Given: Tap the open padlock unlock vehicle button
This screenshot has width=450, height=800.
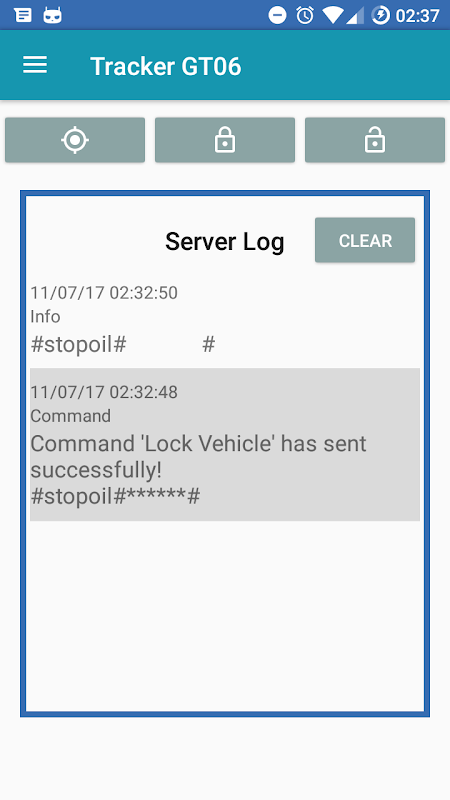Looking at the screenshot, I should pyautogui.click(x=375, y=140).
